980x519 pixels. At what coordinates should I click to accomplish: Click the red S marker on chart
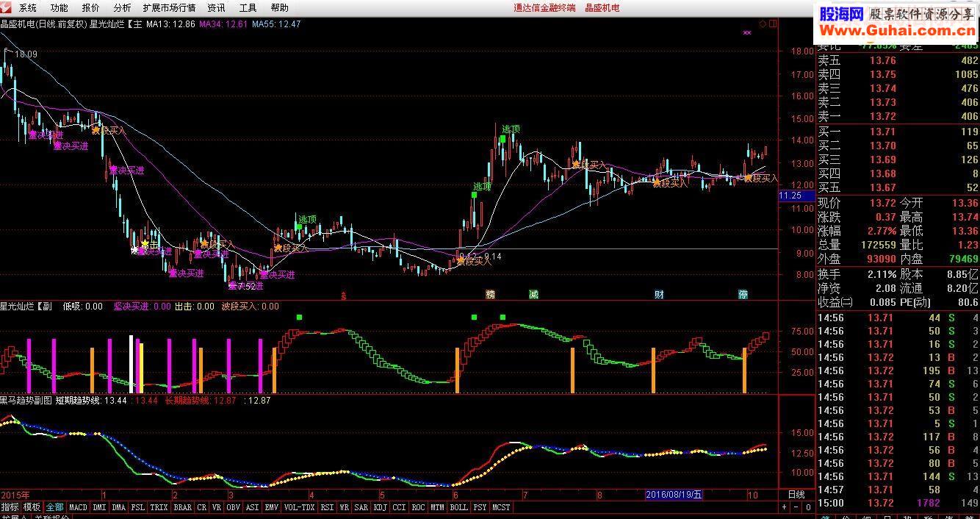[344, 296]
